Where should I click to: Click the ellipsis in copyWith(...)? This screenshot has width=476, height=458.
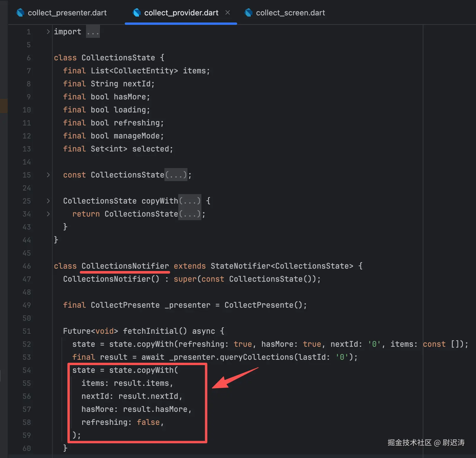[190, 201]
